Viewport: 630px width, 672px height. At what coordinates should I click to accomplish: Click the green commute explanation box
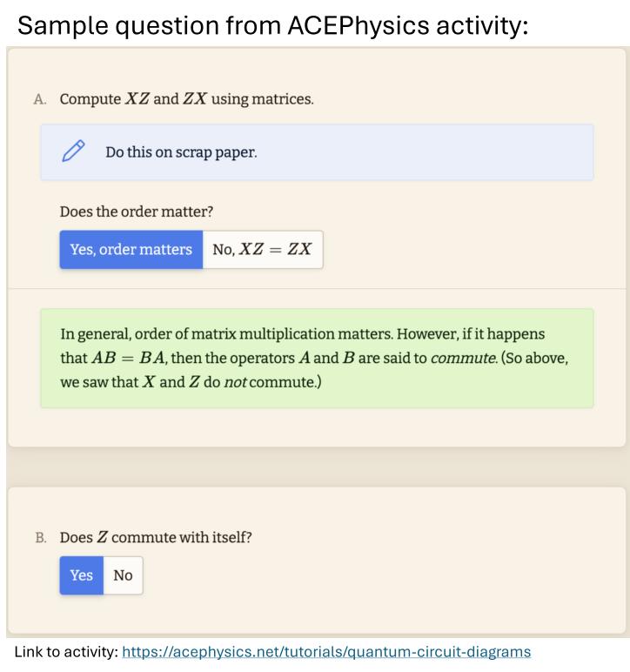coord(317,358)
